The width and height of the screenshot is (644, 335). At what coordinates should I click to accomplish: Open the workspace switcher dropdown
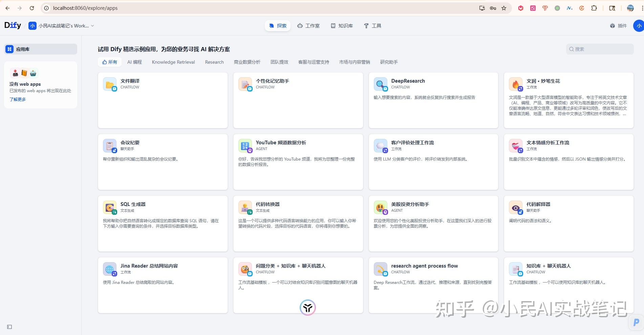pyautogui.click(x=61, y=26)
